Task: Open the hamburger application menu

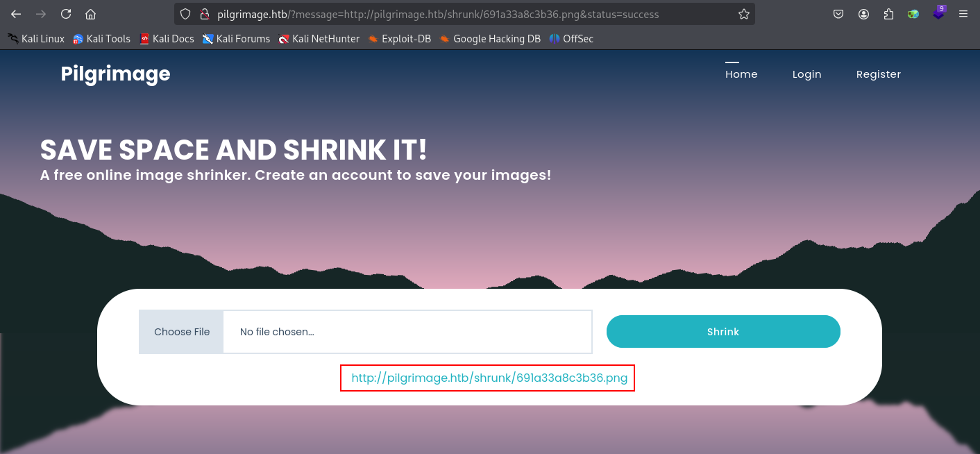Action: (x=963, y=14)
